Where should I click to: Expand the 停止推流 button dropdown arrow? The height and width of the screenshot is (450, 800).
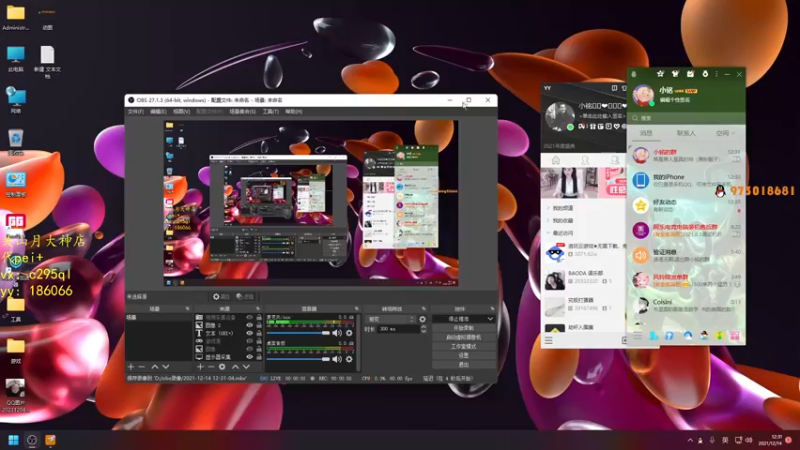[x=490, y=319]
